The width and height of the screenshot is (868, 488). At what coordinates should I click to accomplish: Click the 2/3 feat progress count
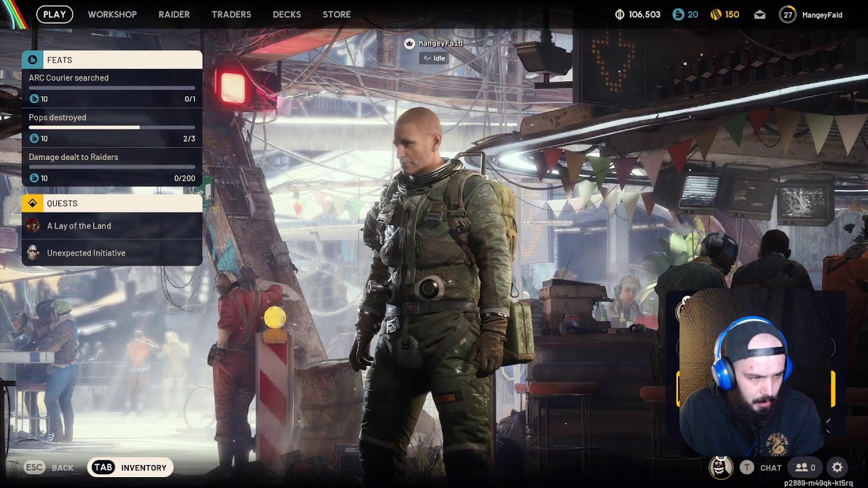tap(189, 139)
